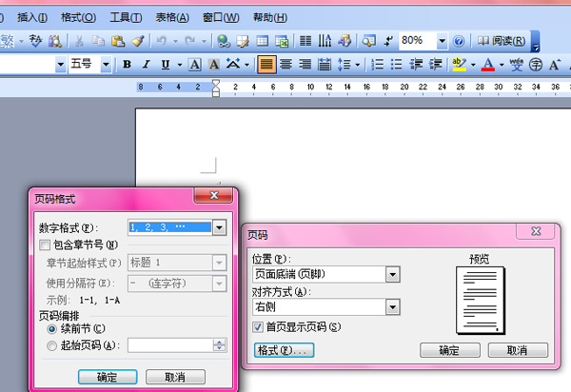Screen dimensions: 571x392
Task: Enable the 包含章节号 checkbox
Action: (44, 245)
